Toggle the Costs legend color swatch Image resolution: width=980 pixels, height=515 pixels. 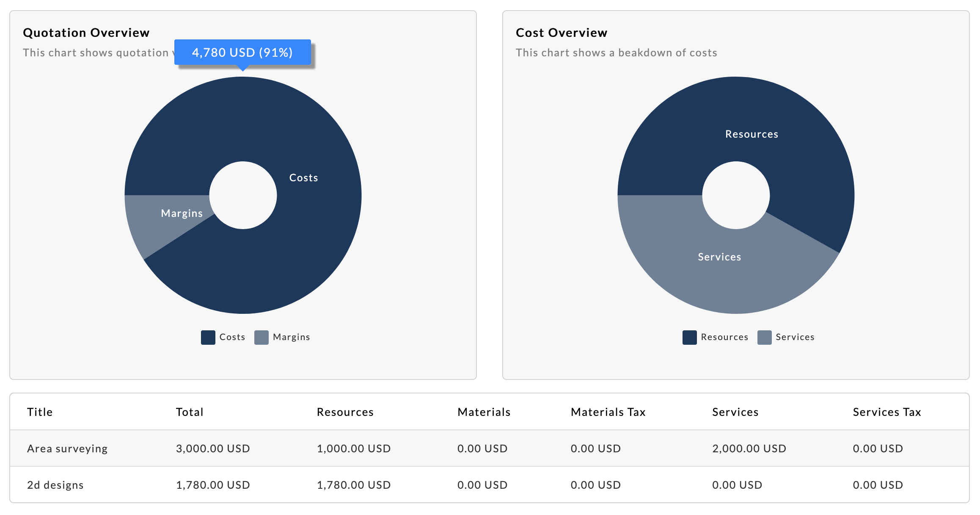208,337
